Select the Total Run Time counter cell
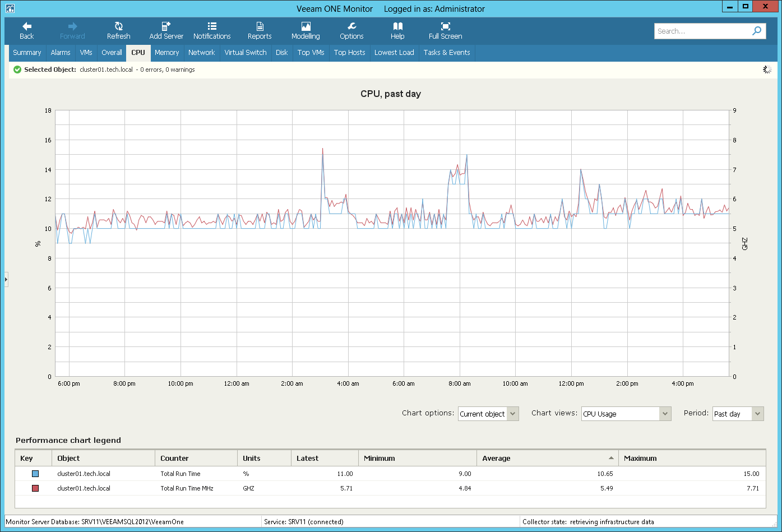Viewport: 782px width, 532px height. pyautogui.click(x=181, y=474)
